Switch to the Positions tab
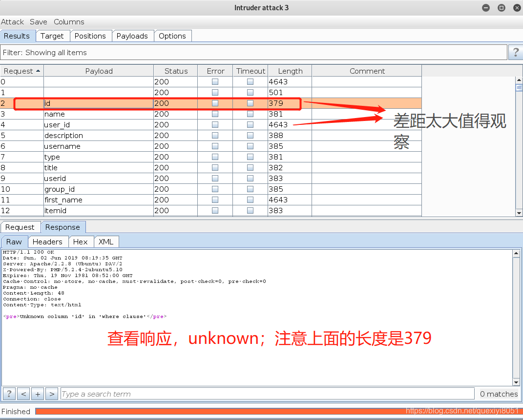This screenshot has width=523, height=420. pyautogui.click(x=90, y=36)
